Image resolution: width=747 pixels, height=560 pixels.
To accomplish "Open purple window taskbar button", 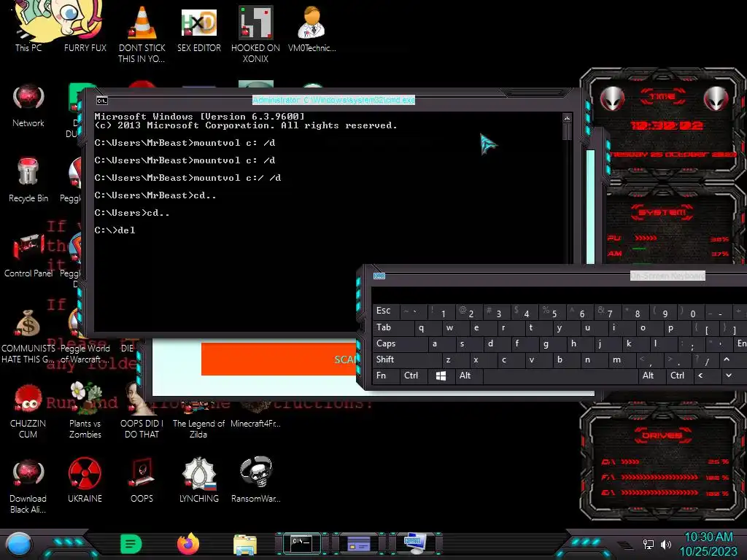I will point(359,543).
